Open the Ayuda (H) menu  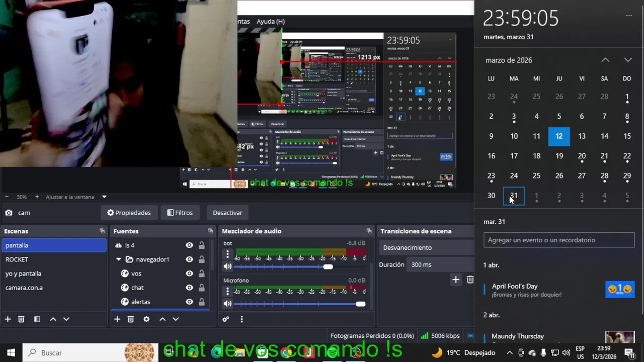271,22
